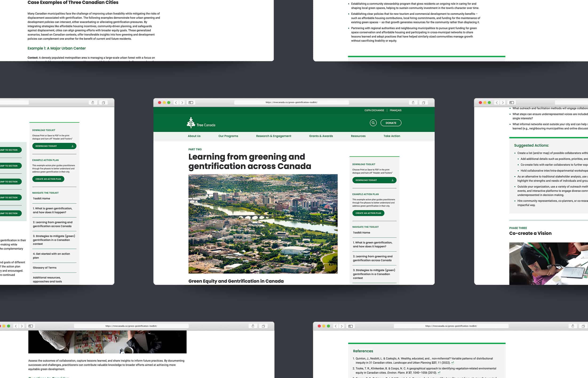Open Toolkit Home in center window sidebar
588x378 pixels.
[x=362, y=233]
